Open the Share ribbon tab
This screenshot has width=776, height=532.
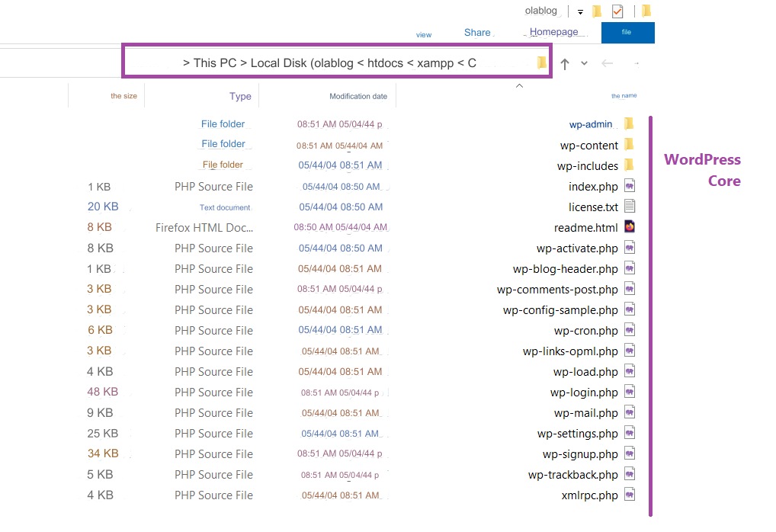(477, 32)
